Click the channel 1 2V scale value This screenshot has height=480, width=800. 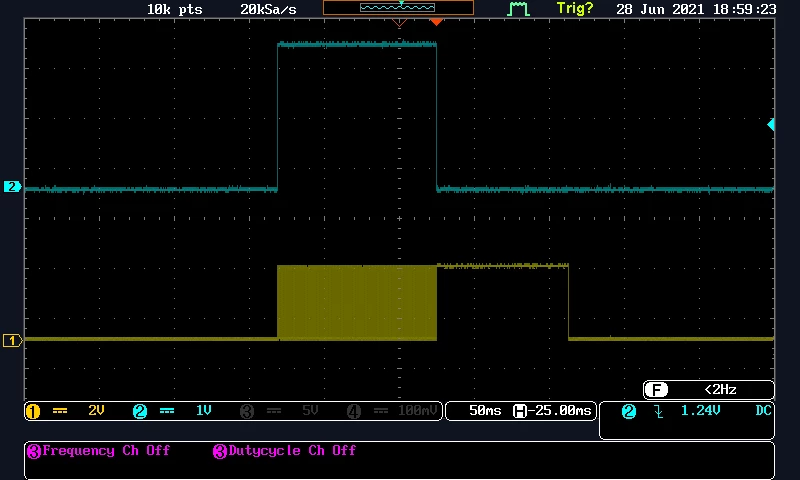click(96, 411)
